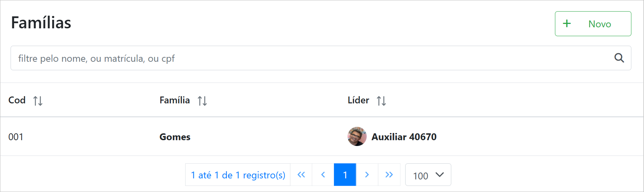Click the search magnifier icon
The image size is (644, 192).
pyautogui.click(x=619, y=58)
